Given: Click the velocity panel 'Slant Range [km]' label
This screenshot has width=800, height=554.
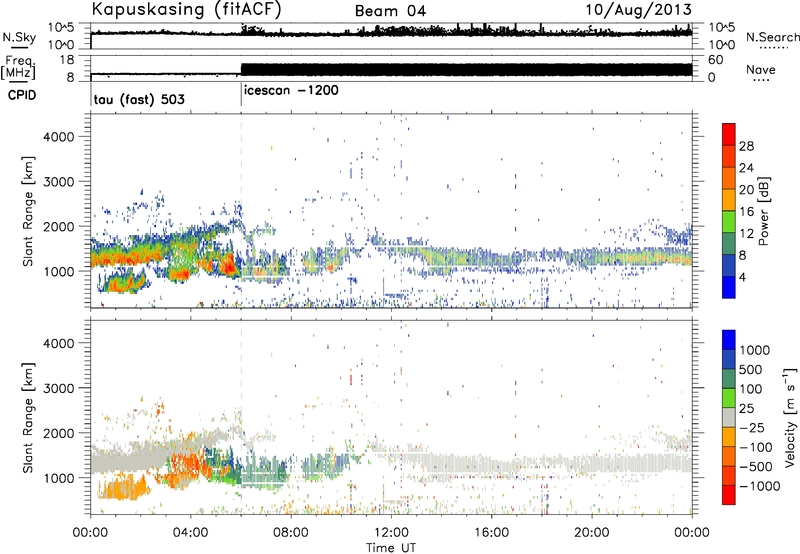Looking at the screenshot, I should point(28,417).
